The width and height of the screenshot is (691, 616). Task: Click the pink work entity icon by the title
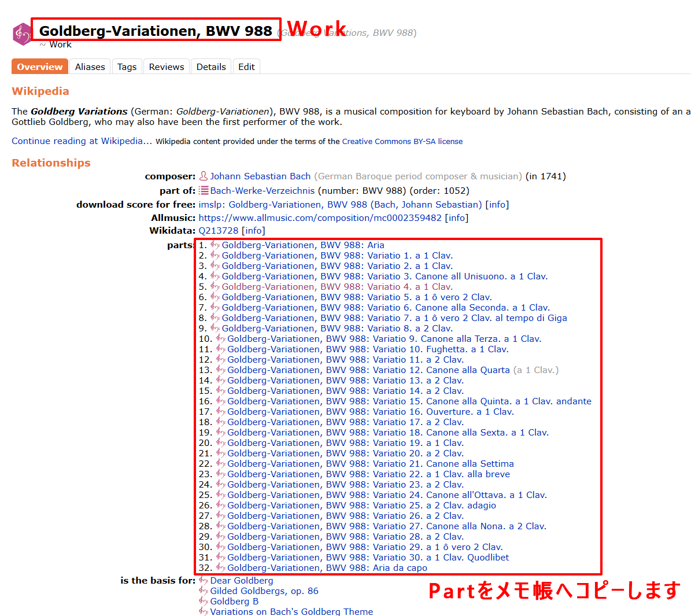22,34
